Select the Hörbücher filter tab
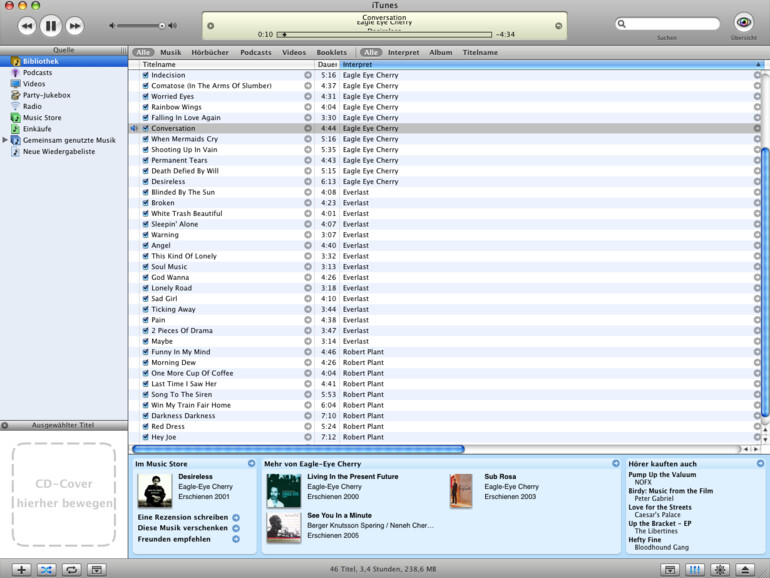The width and height of the screenshot is (770, 578). point(210,53)
